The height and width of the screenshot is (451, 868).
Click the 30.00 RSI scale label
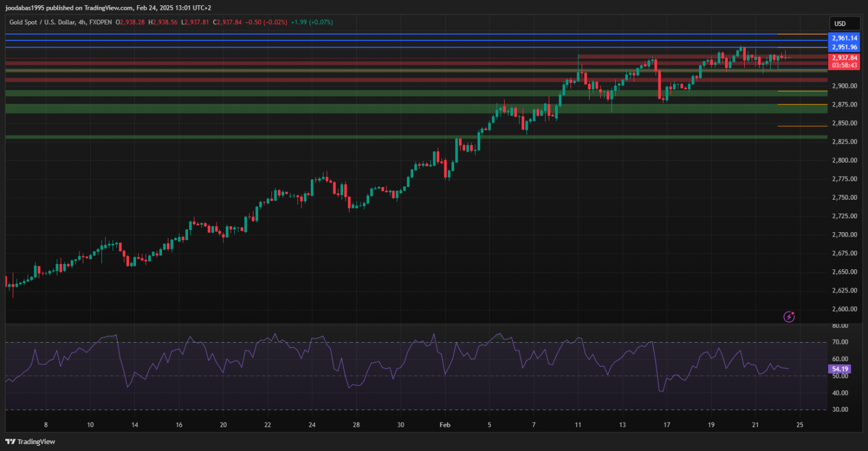tap(840, 409)
